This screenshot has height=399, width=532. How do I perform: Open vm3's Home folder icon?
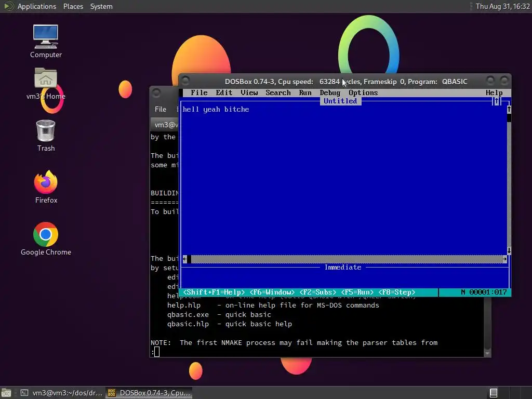46,84
